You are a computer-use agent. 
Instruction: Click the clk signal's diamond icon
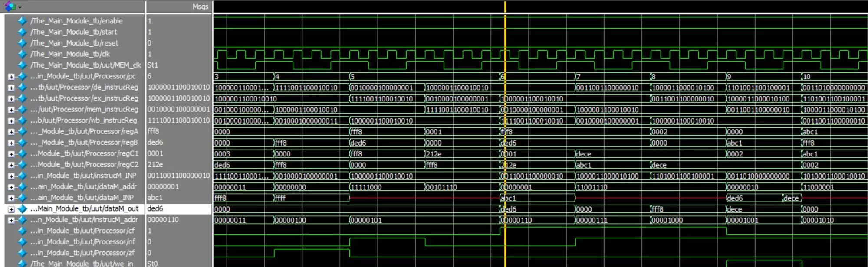(x=22, y=54)
